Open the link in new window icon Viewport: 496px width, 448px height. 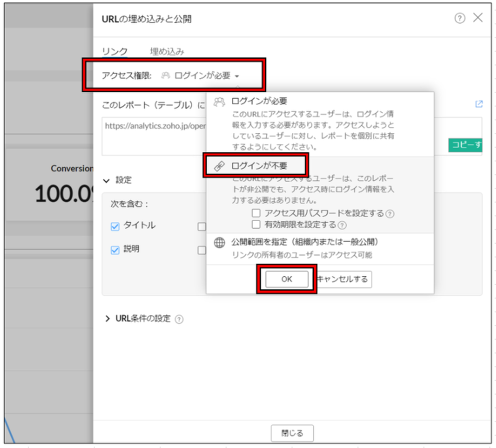click(479, 104)
